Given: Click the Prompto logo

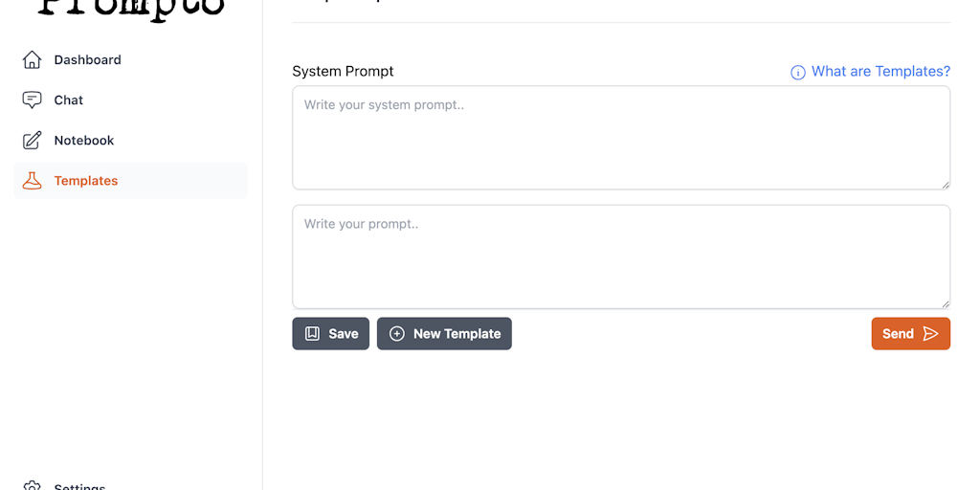Looking at the screenshot, I should (131, 8).
